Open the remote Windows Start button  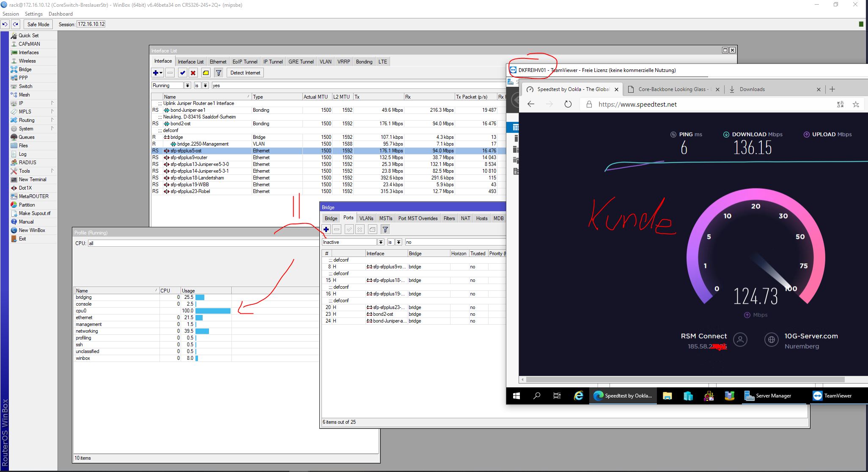(x=516, y=396)
